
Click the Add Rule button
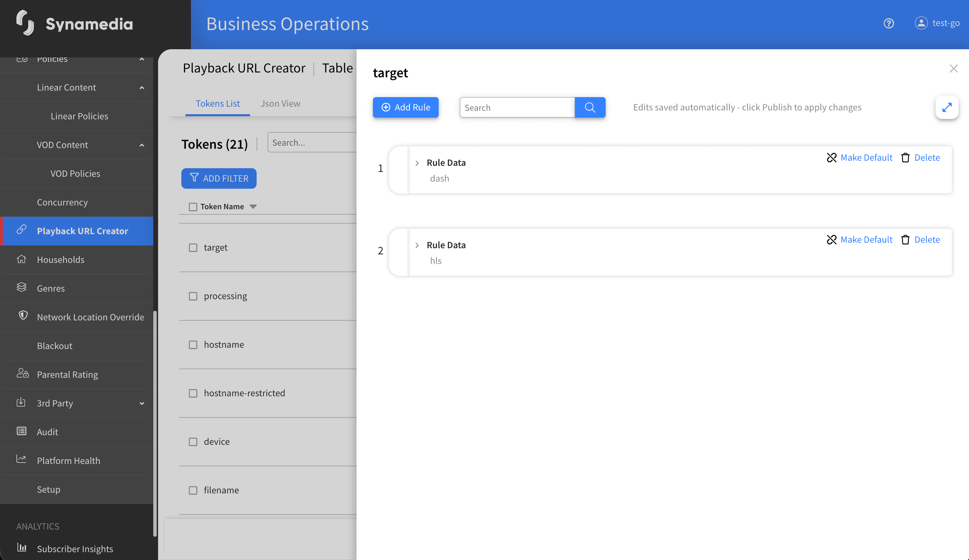[x=406, y=108]
